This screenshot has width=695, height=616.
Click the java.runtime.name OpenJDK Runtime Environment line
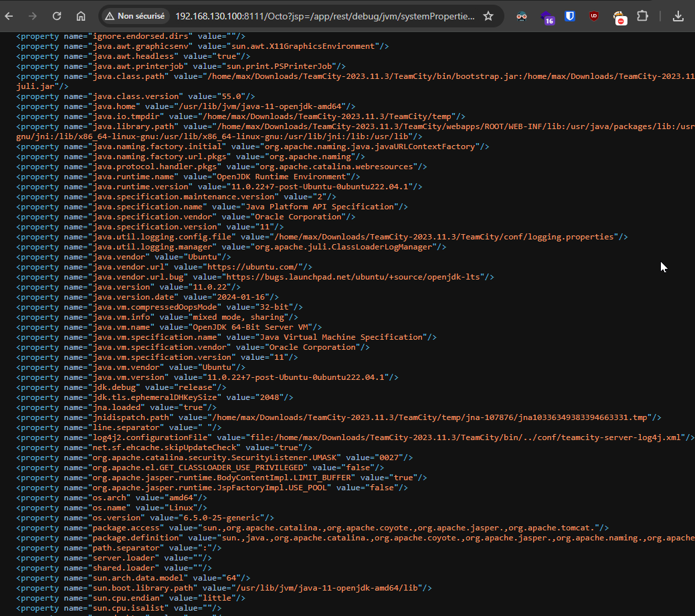click(x=189, y=177)
